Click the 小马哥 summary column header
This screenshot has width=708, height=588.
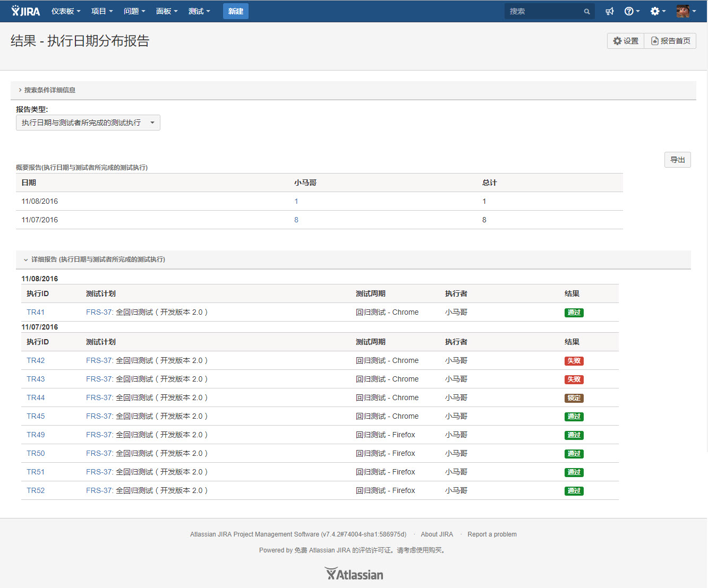305,183
